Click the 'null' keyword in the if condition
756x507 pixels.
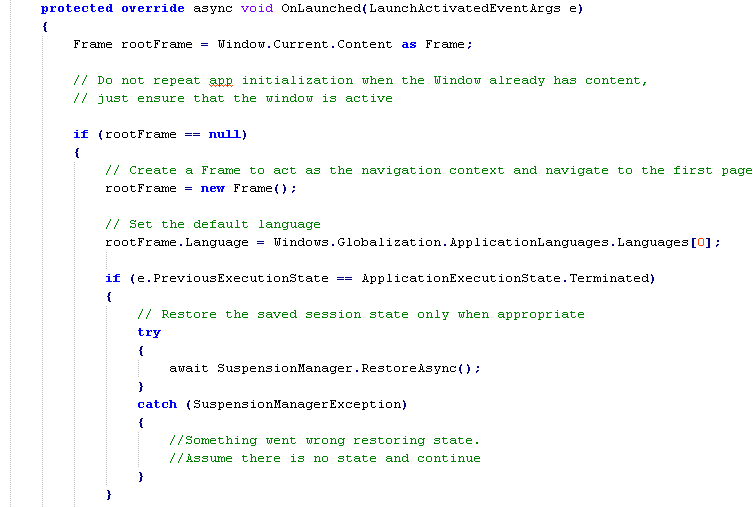tap(224, 134)
